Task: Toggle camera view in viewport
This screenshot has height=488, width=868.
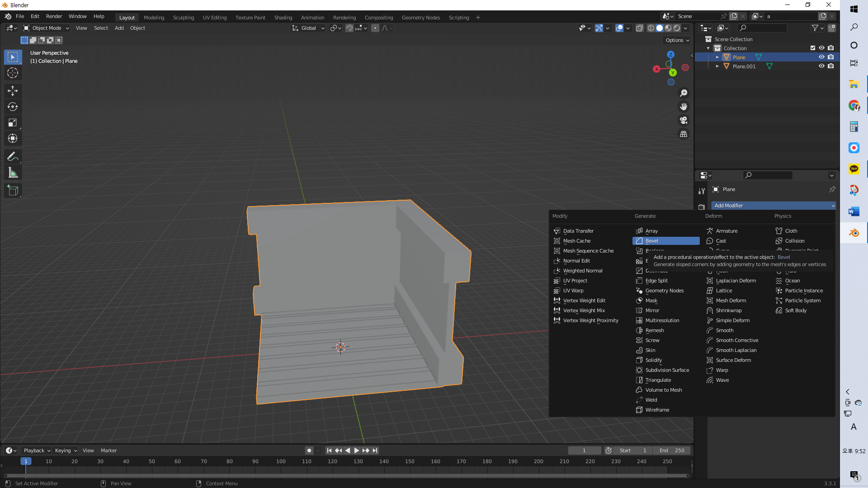Action: [x=684, y=120]
